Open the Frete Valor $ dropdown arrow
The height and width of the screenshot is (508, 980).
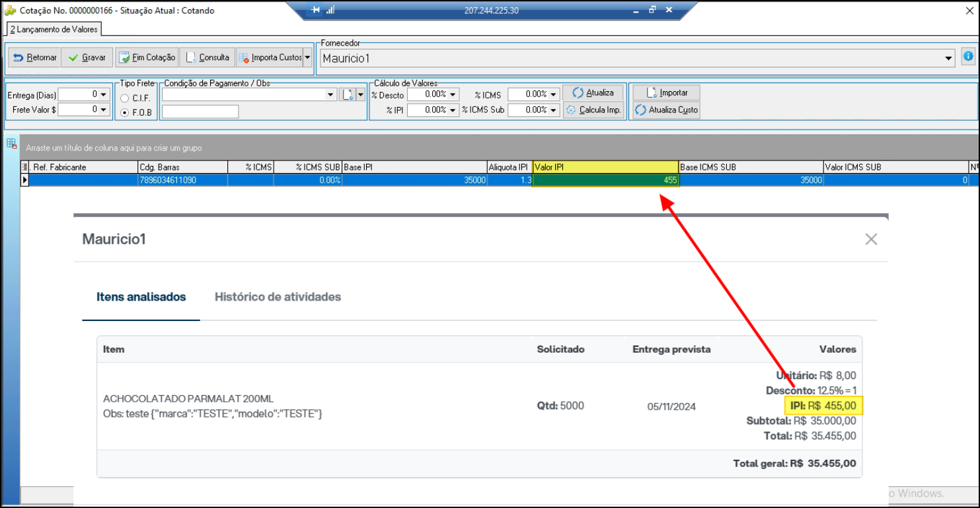104,110
